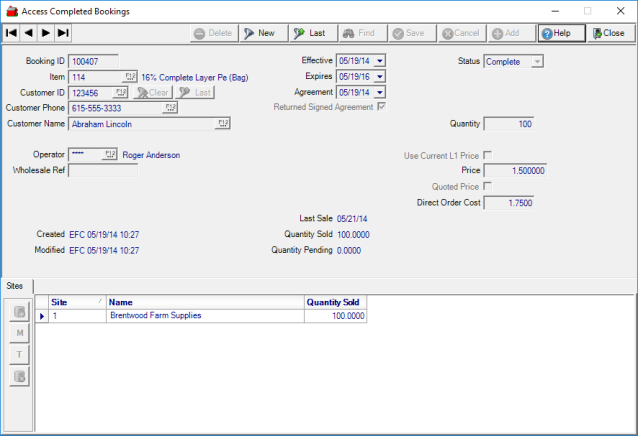Enable the Use Current L1 Price checkbox
The width and height of the screenshot is (638, 436).
[x=487, y=155]
